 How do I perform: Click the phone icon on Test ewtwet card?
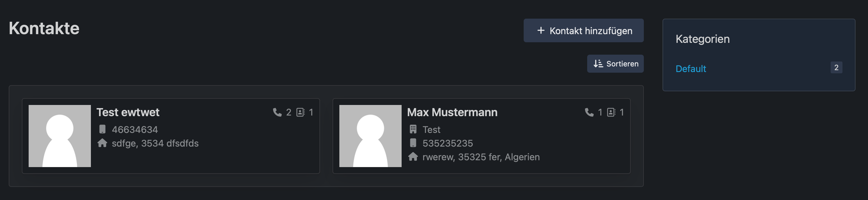[x=277, y=112]
